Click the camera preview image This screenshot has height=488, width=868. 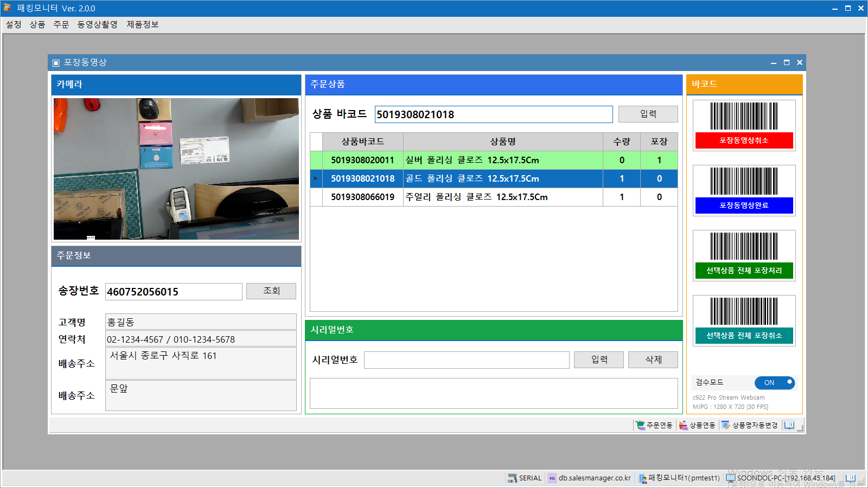pos(176,169)
